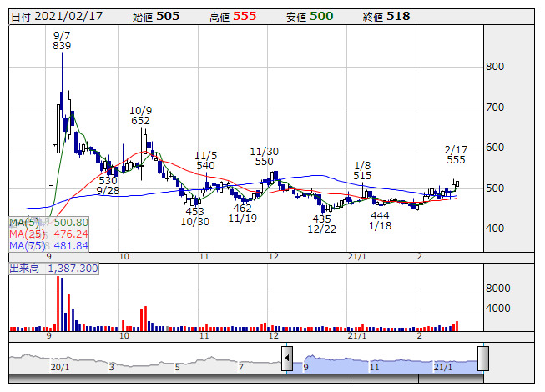Click the right handle of the range slider
This screenshot has width=545, height=392.
(482, 359)
